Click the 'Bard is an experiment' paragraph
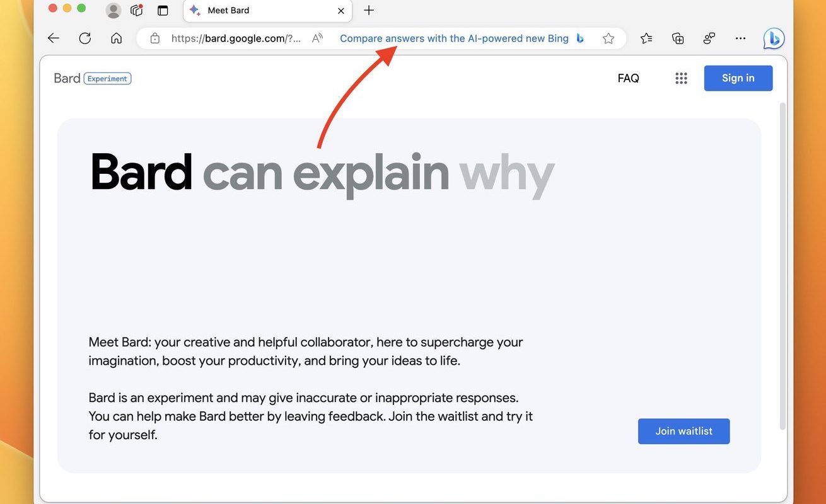The image size is (826, 504). tap(311, 416)
